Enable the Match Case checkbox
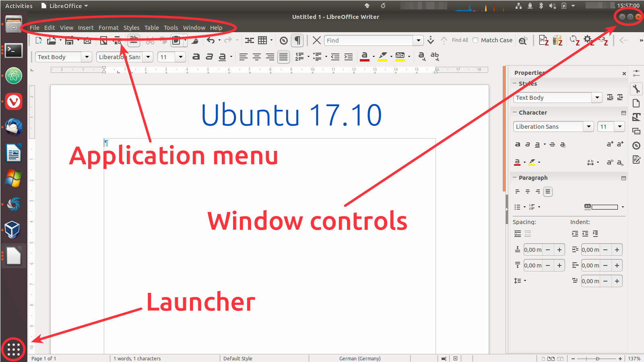The image size is (644, 362). pos(475,40)
